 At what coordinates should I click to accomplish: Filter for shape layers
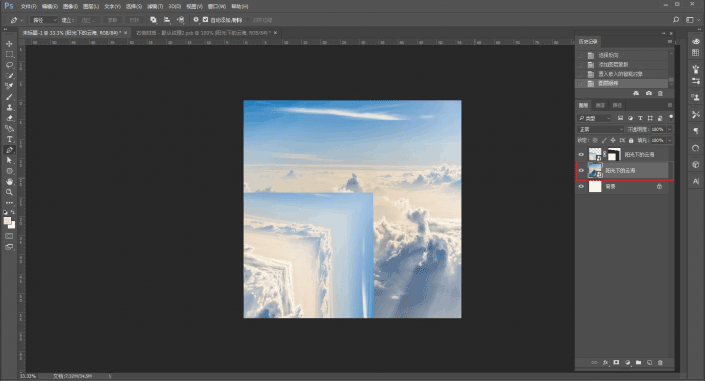(x=650, y=118)
